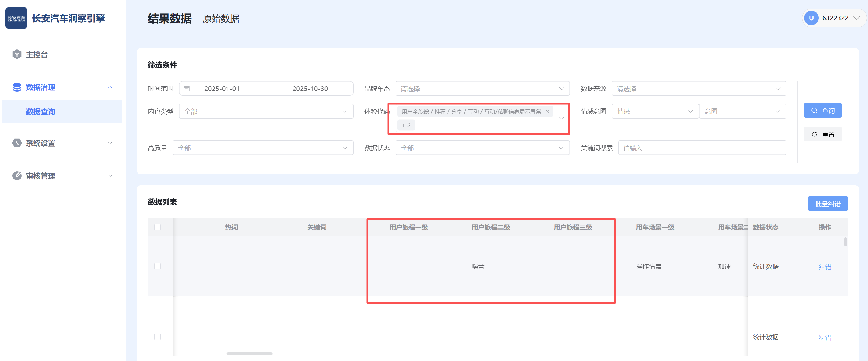Collapse the 数据治理 menu chevron

click(x=110, y=87)
